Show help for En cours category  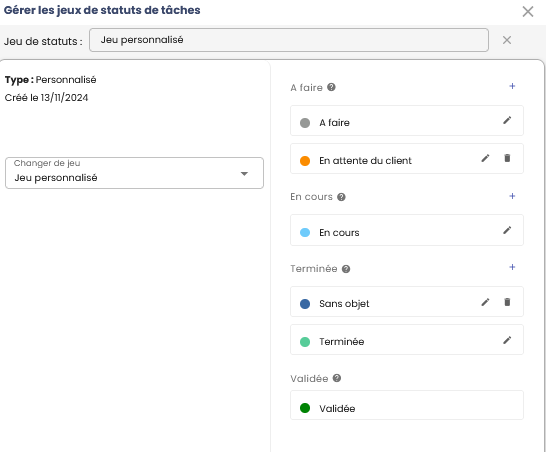(x=341, y=197)
